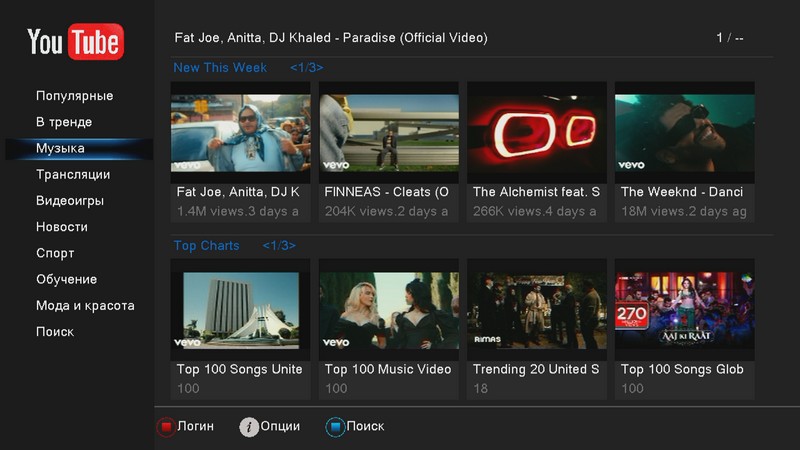This screenshot has width=800, height=450.
Task: Open the В тренде category
Action: pos(64,122)
